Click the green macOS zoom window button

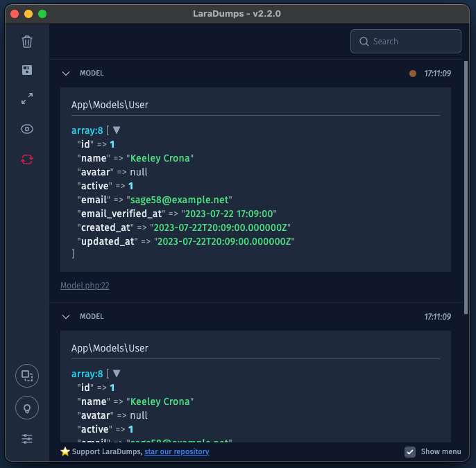pos(42,14)
